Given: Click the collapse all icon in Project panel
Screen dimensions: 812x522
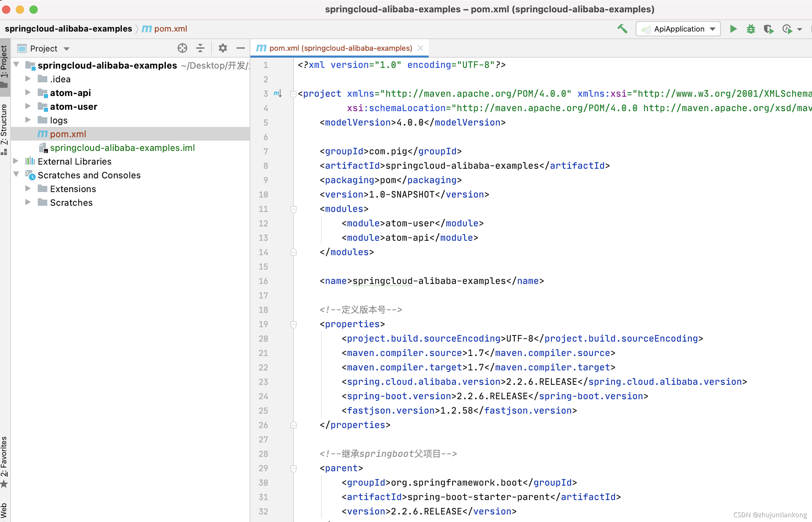Looking at the screenshot, I should pyautogui.click(x=200, y=48).
